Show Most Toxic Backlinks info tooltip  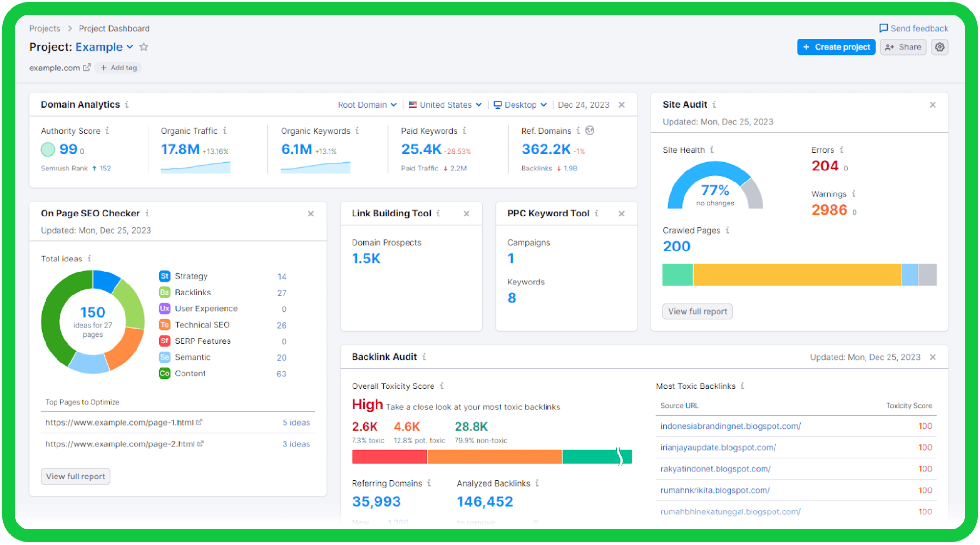(x=742, y=386)
